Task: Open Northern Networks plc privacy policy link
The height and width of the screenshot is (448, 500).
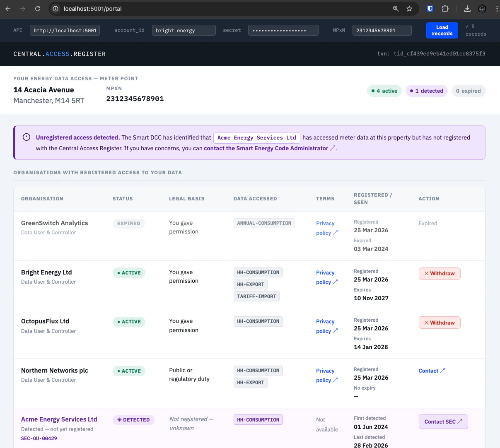Action: click(327, 376)
